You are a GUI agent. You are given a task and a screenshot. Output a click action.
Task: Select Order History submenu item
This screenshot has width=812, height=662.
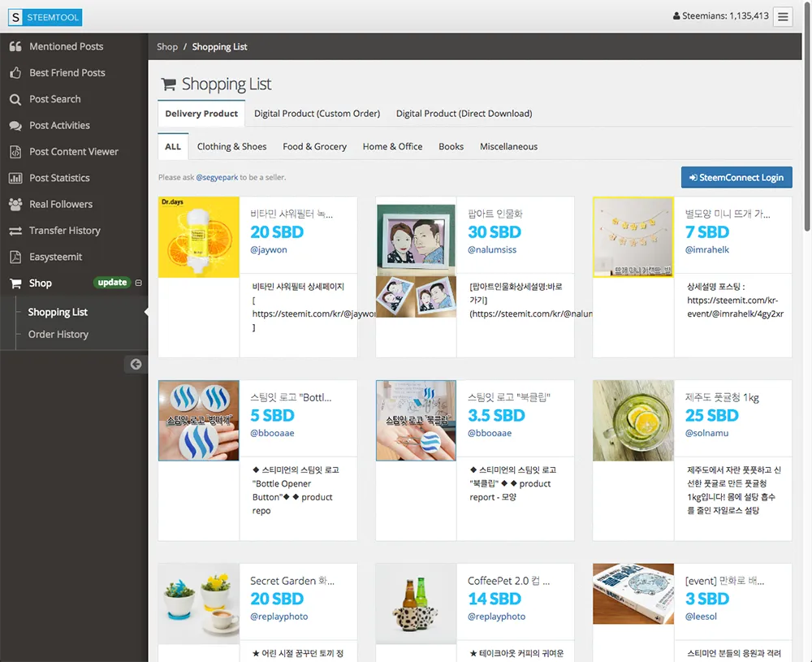(x=58, y=334)
